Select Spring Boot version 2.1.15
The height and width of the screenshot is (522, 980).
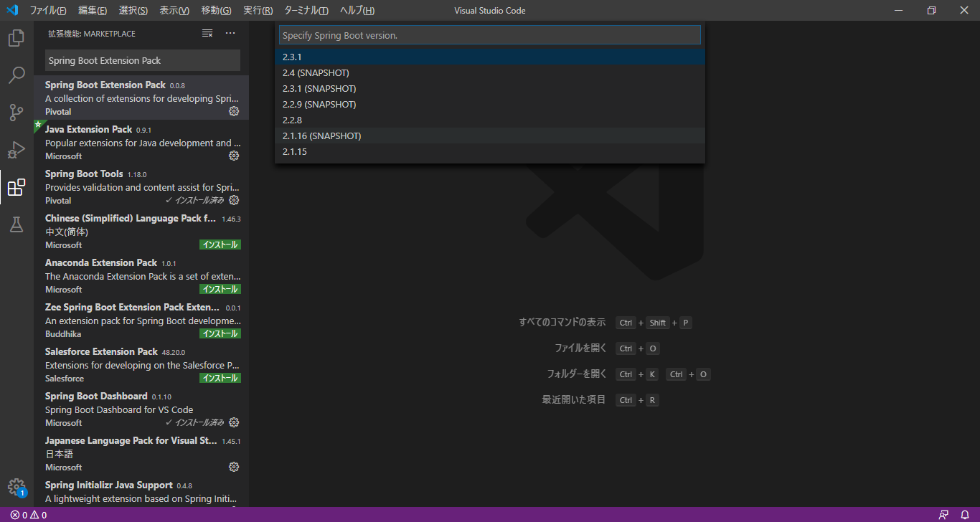(x=490, y=151)
